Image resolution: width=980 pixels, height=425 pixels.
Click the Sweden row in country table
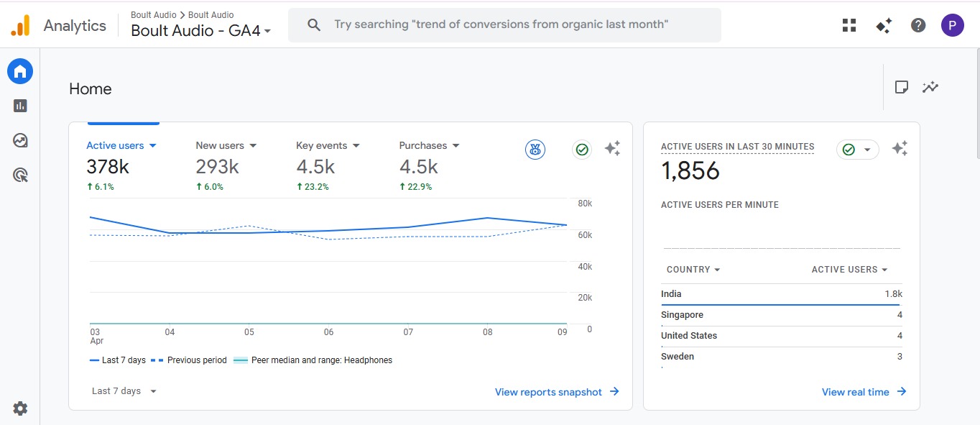click(782, 357)
